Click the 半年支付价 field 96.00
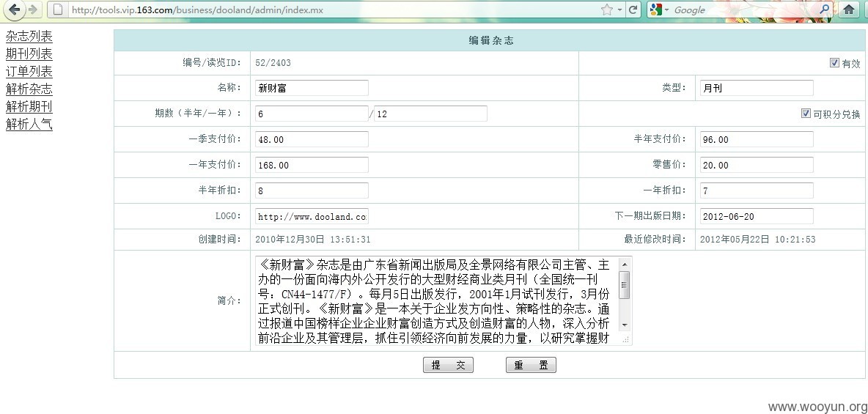Image resolution: width=868 pixels, height=414 pixels. (x=757, y=139)
